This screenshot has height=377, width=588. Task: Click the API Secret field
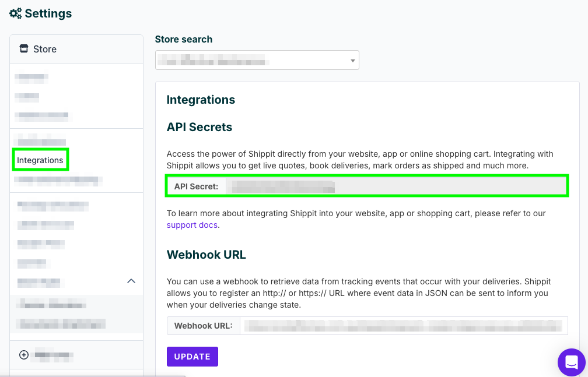click(x=397, y=186)
